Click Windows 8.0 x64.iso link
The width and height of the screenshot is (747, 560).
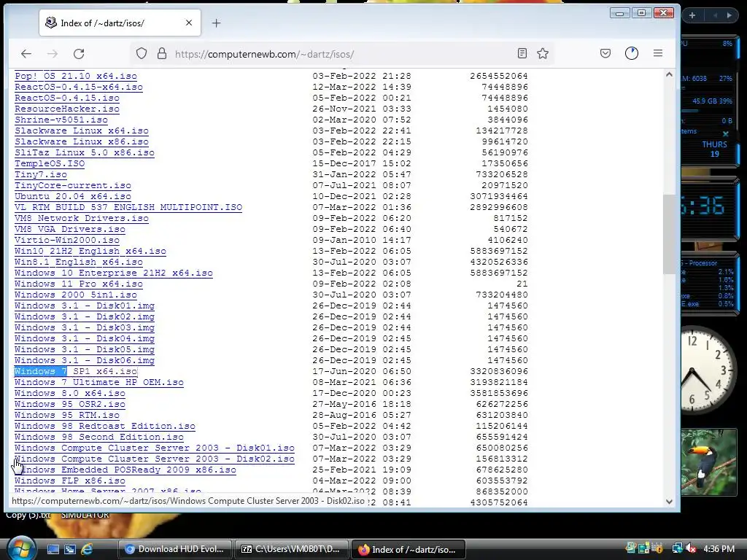(x=70, y=394)
